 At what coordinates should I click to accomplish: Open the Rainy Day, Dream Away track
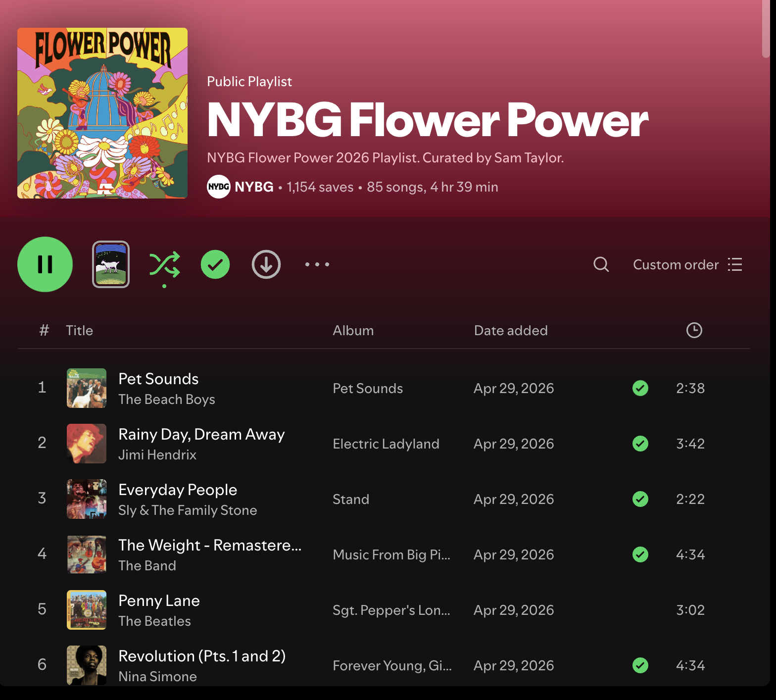point(201,434)
